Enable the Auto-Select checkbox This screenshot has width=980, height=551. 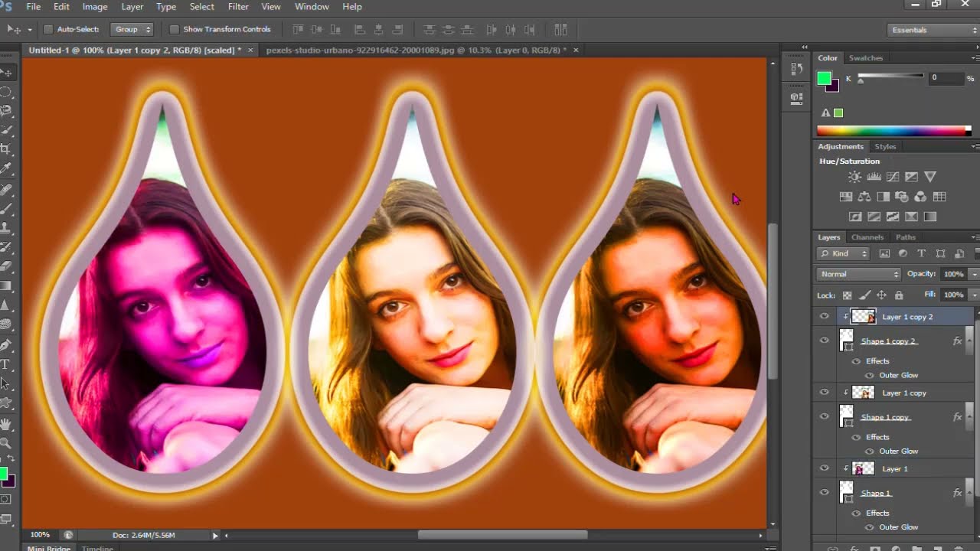click(47, 29)
